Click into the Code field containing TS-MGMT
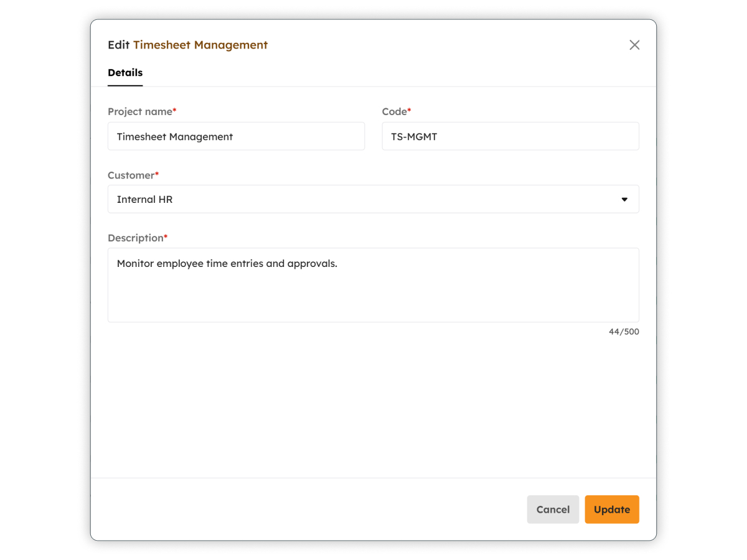 (x=510, y=136)
